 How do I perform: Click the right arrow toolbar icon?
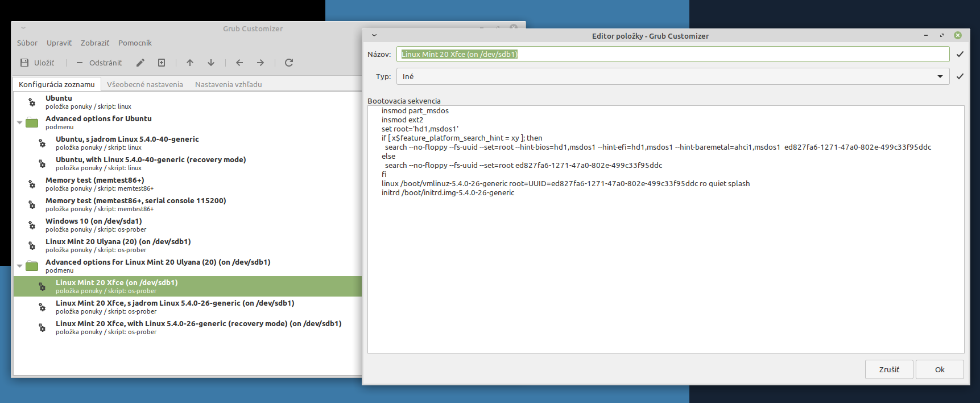[260, 63]
